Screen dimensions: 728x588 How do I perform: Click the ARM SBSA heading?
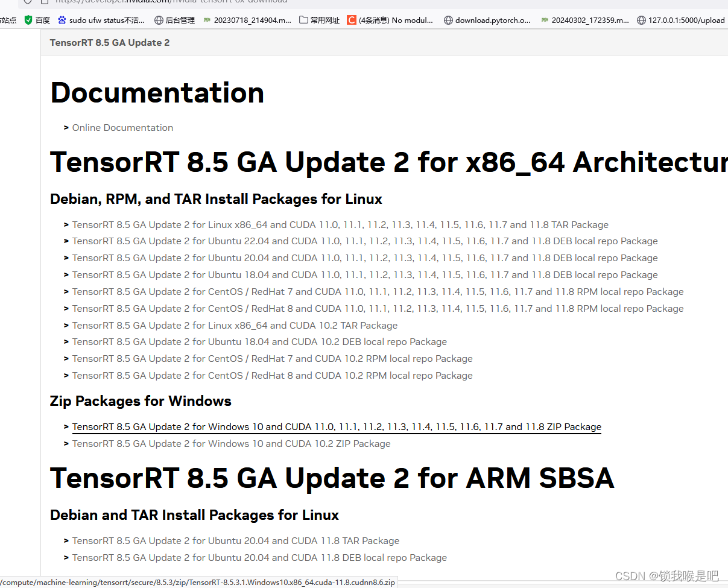point(332,478)
